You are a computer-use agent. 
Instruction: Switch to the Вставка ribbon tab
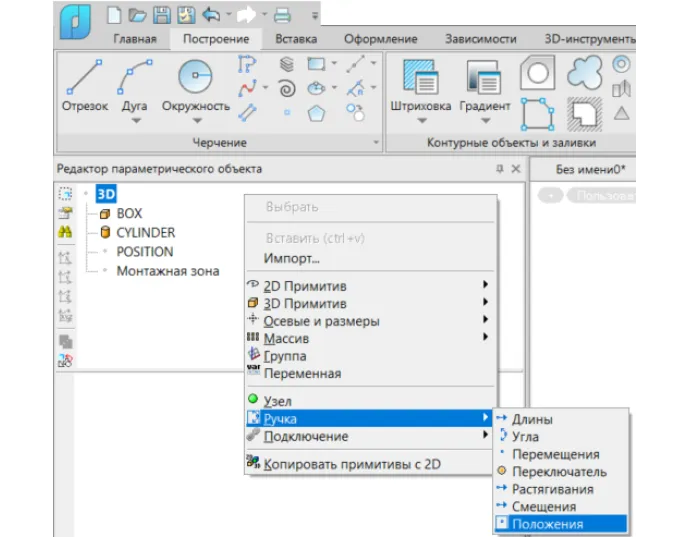296,39
